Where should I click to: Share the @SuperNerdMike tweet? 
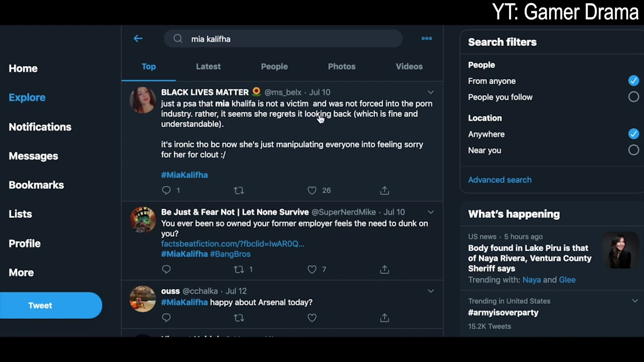tap(384, 269)
